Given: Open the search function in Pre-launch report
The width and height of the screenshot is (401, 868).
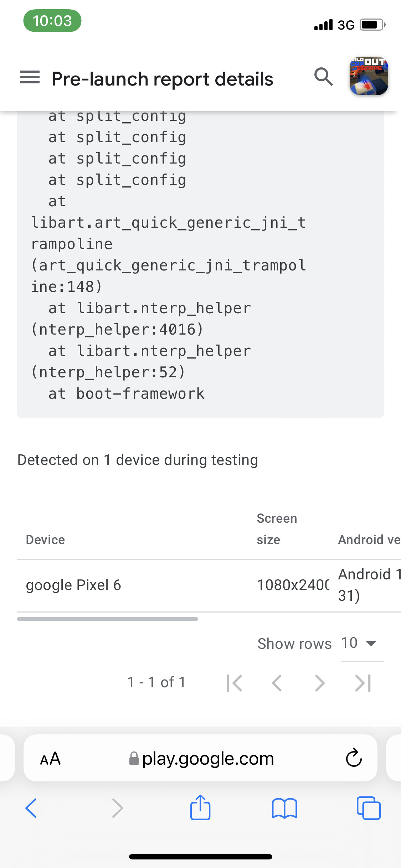Looking at the screenshot, I should click(x=323, y=77).
